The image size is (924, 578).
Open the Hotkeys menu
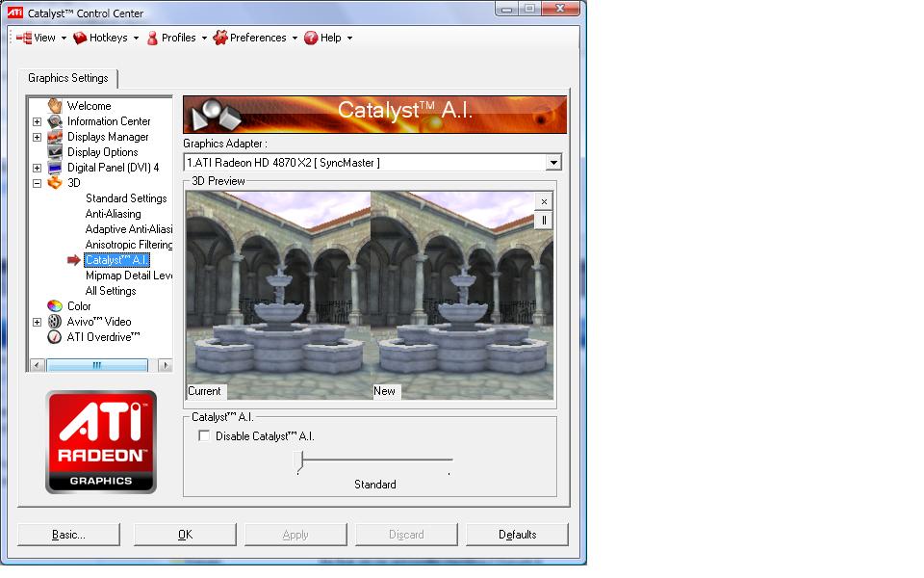[x=109, y=38]
